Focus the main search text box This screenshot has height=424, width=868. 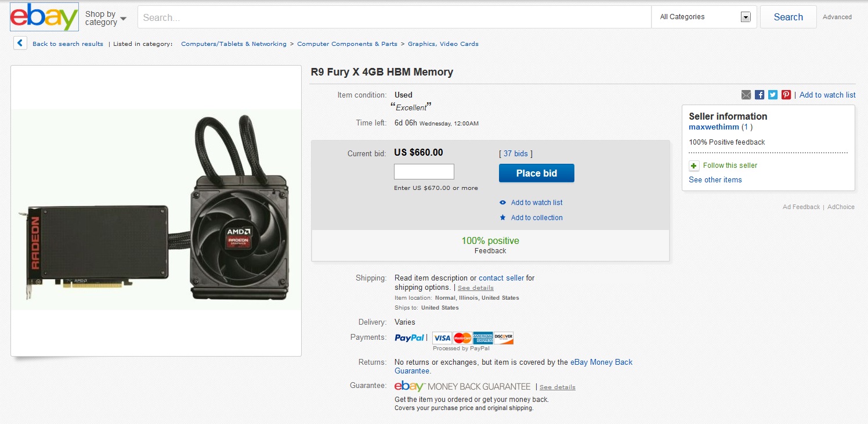[395, 17]
